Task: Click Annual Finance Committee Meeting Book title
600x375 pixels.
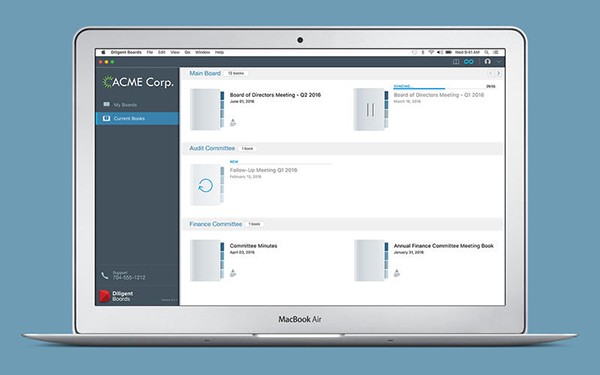Action: pos(443,246)
